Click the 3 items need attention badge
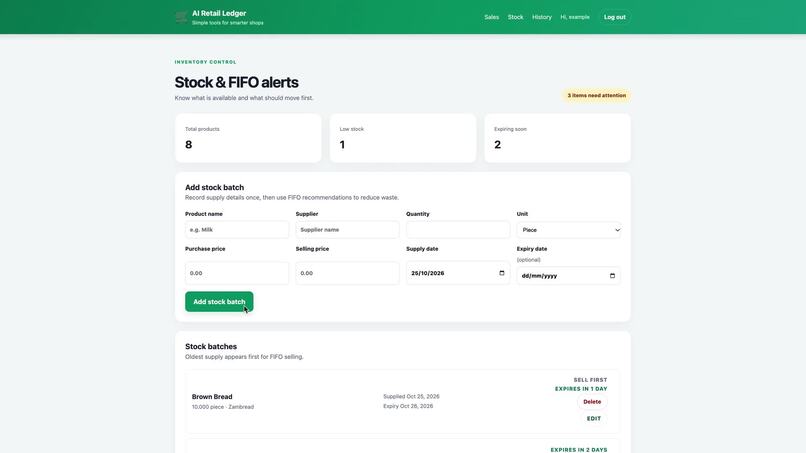 (596, 96)
